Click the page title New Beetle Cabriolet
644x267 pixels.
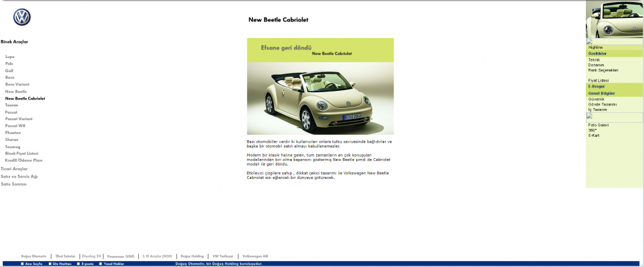click(x=279, y=19)
